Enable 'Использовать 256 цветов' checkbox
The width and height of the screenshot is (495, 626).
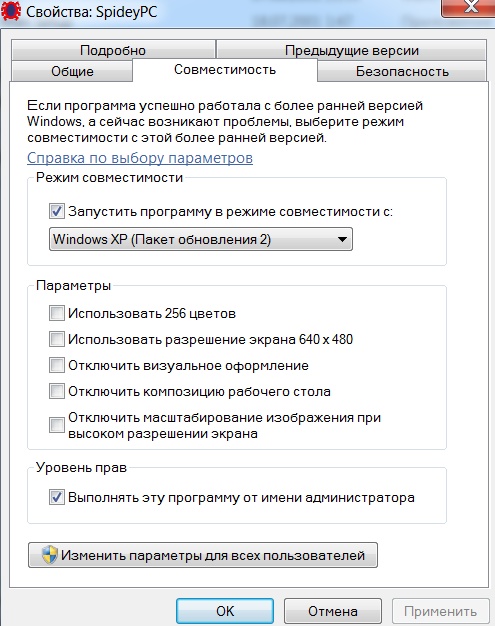pyautogui.click(x=57, y=313)
